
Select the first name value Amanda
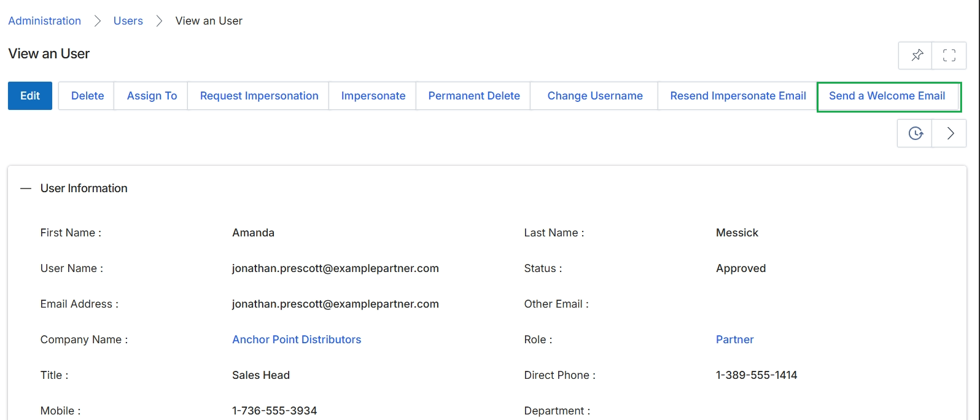click(253, 233)
